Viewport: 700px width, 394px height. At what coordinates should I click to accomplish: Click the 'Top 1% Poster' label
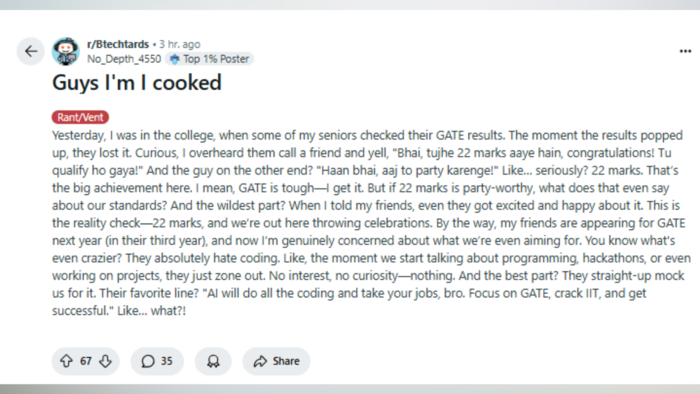coord(216,59)
